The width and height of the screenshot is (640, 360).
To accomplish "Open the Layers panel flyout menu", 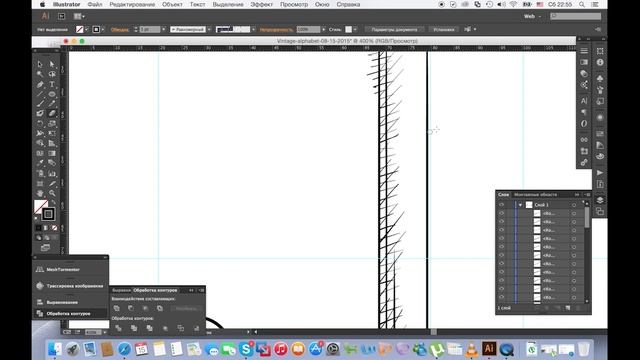I will coord(587,195).
